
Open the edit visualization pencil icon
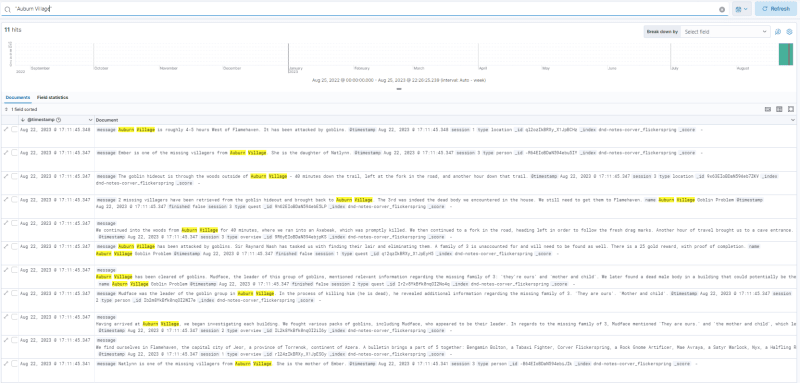pyautogui.click(x=778, y=32)
